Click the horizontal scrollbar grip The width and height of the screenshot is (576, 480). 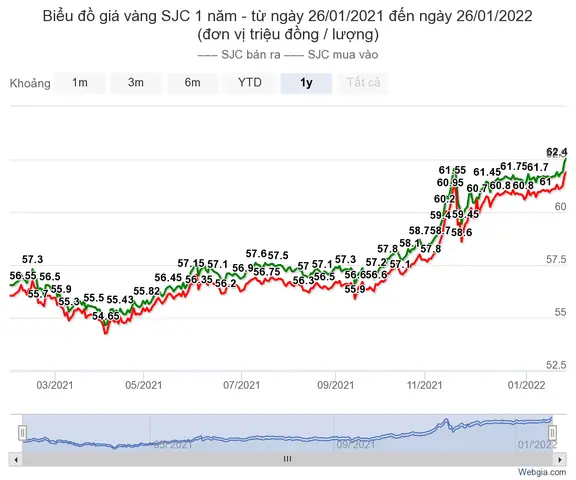[288, 459]
